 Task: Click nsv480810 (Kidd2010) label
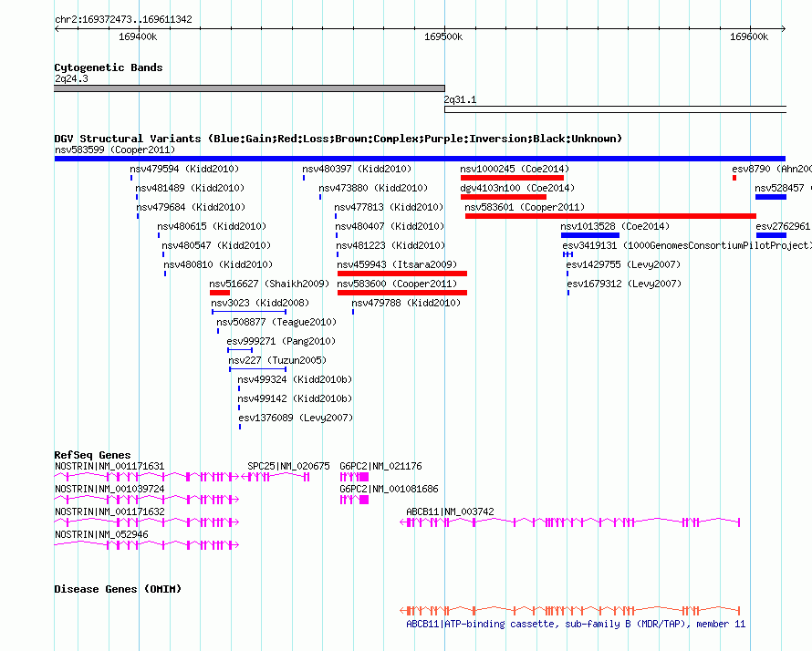click(x=218, y=264)
